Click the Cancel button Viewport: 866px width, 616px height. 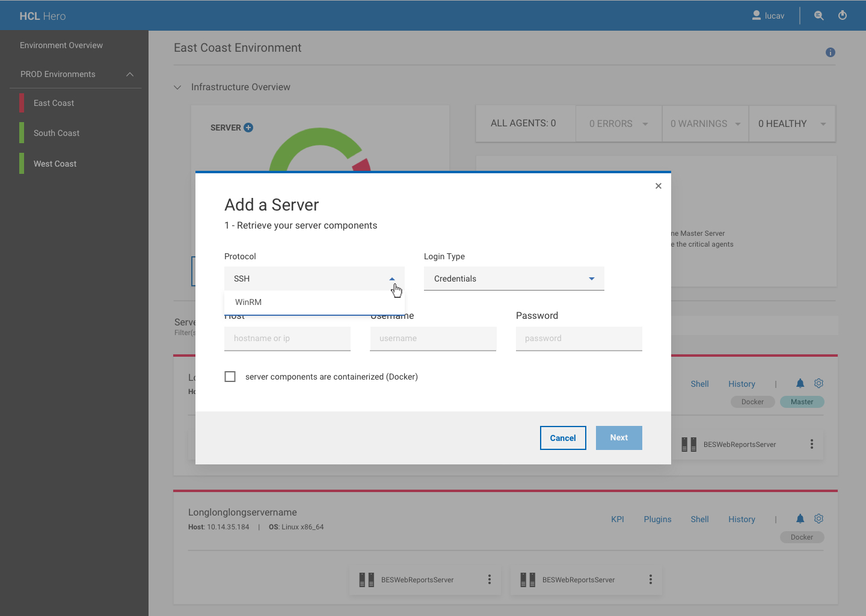563,438
